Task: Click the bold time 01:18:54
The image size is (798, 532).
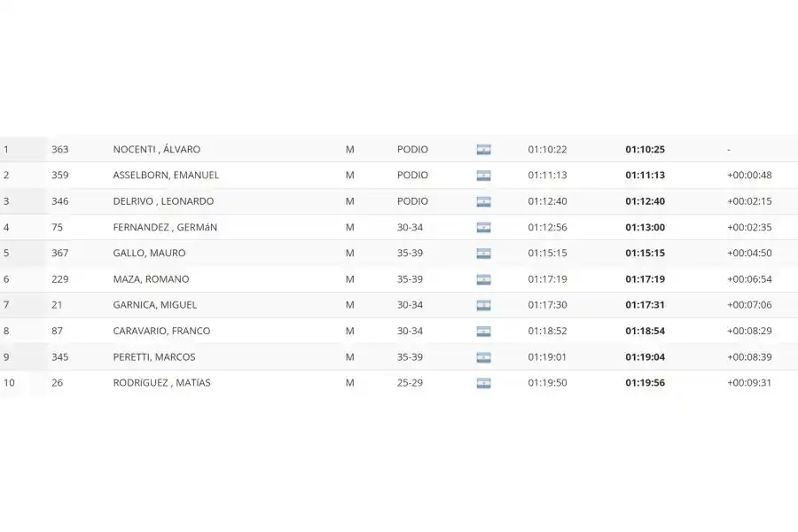Action: click(x=644, y=332)
